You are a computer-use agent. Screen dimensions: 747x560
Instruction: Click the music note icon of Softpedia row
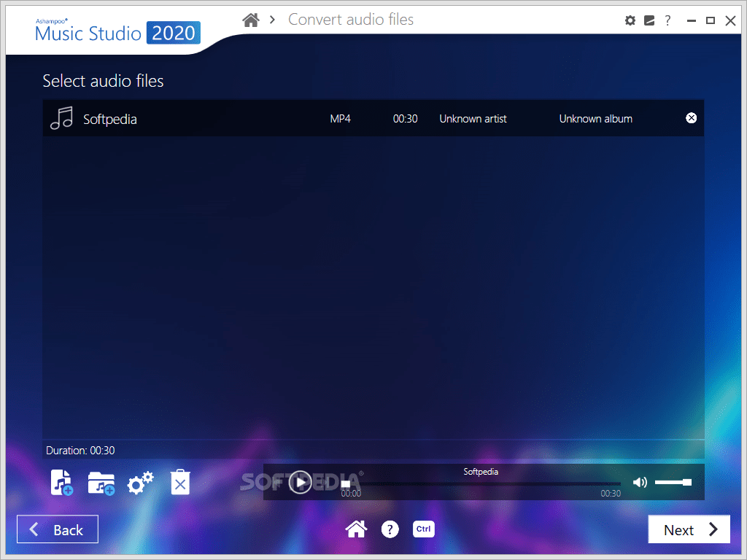pos(61,118)
